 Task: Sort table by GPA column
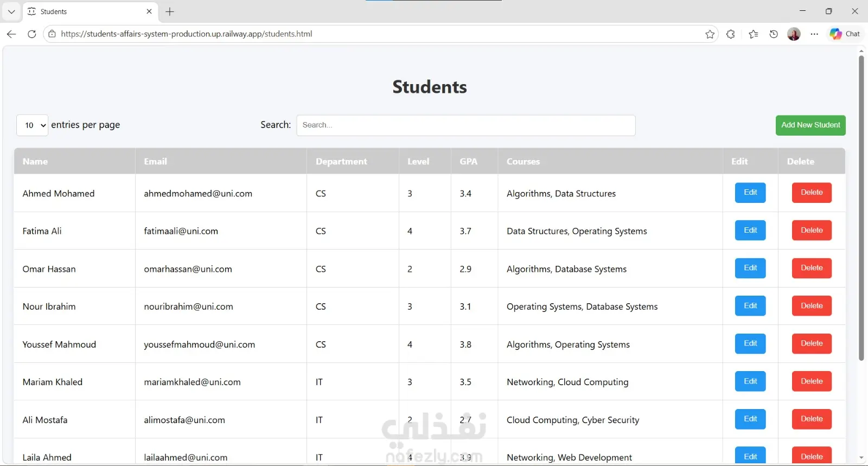point(474,161)
